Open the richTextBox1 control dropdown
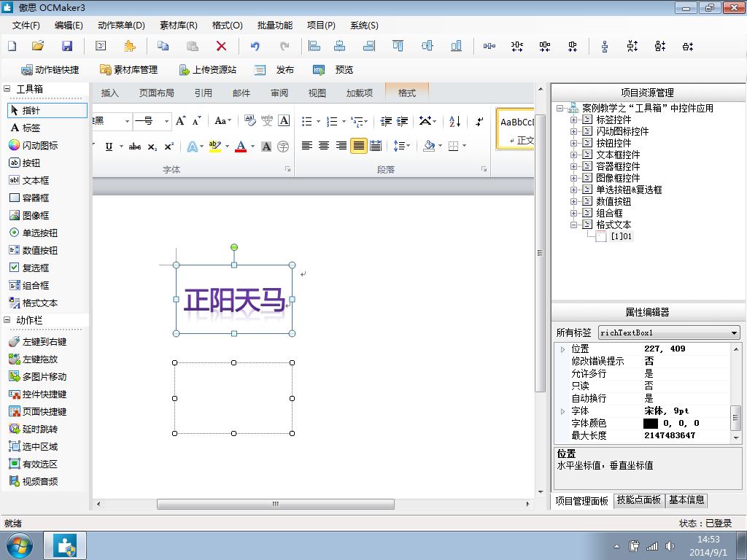Viewport: 747px width, 560px height. [734, 332]
